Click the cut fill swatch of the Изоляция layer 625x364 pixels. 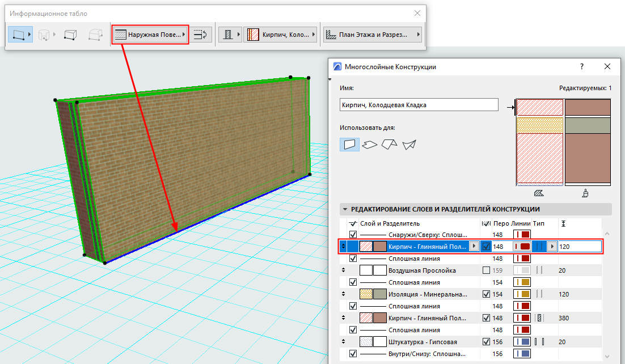(366, 294)
